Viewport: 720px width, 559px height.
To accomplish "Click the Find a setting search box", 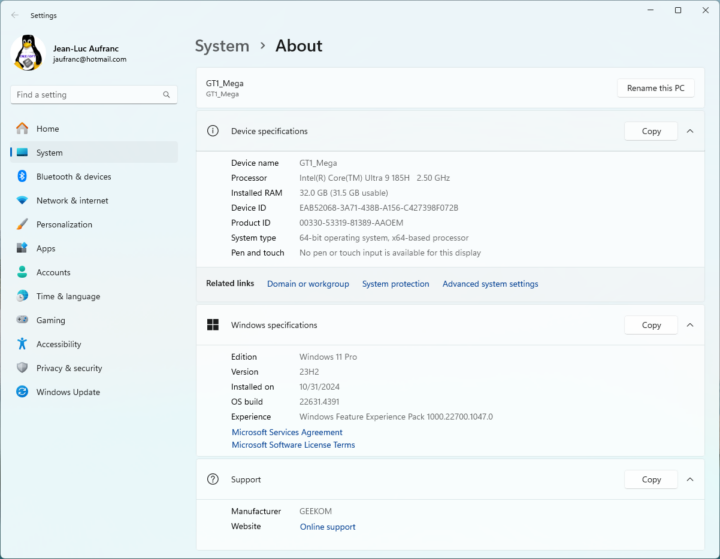I will (94, 95).
